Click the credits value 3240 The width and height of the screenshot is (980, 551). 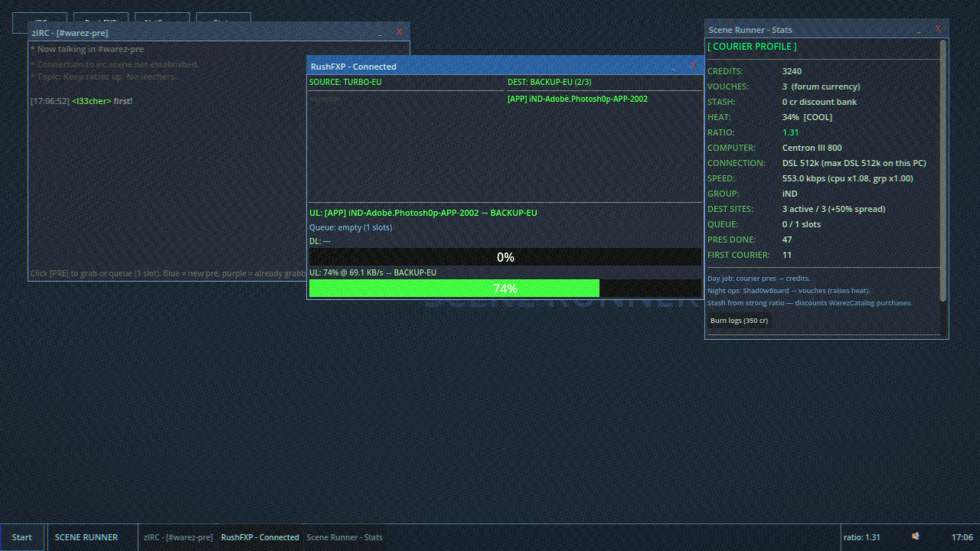(x=792, y=71)
